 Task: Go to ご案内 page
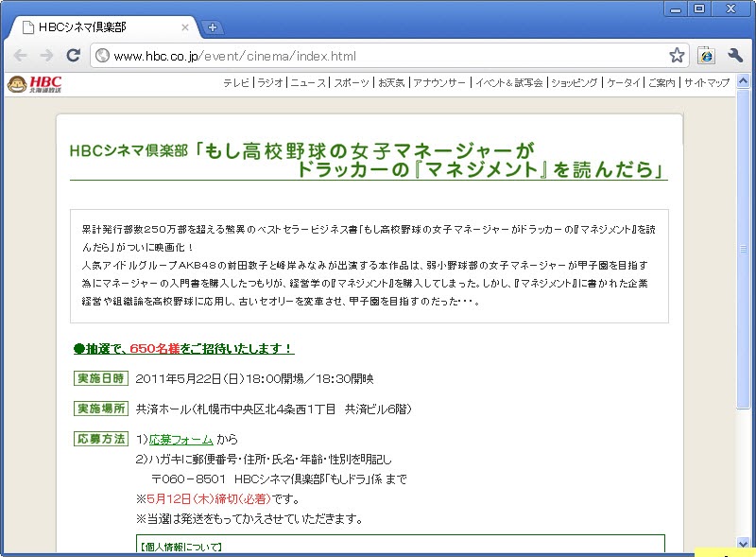tap(661, 82)
